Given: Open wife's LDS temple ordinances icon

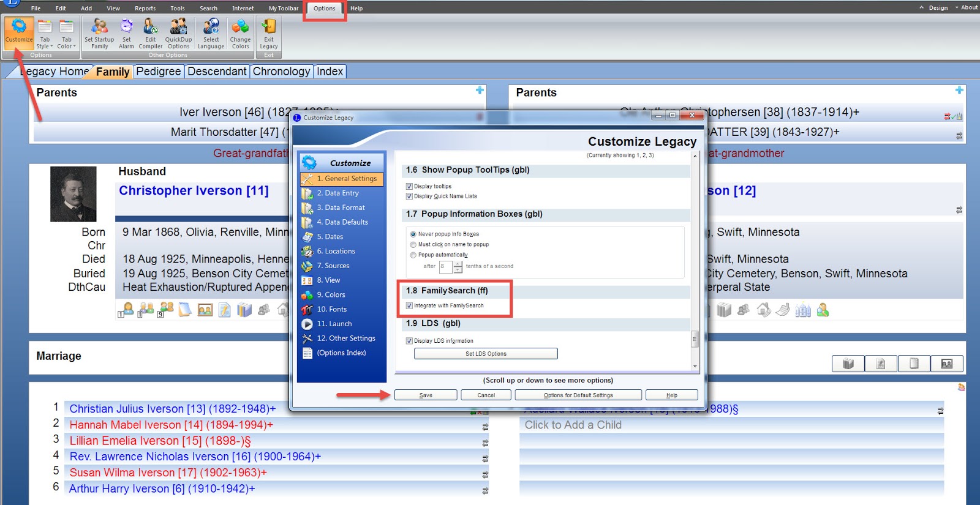Looking at the screenshot, I should [803, 310].
